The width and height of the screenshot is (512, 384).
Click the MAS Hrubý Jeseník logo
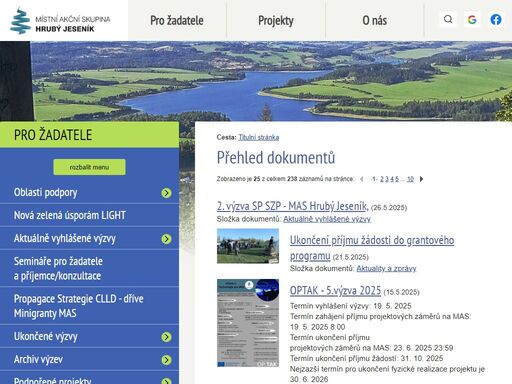point(60,21)
